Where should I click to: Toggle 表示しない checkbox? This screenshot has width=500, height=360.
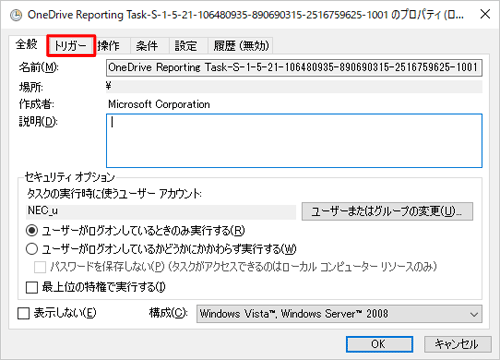[x=23, y=313]
